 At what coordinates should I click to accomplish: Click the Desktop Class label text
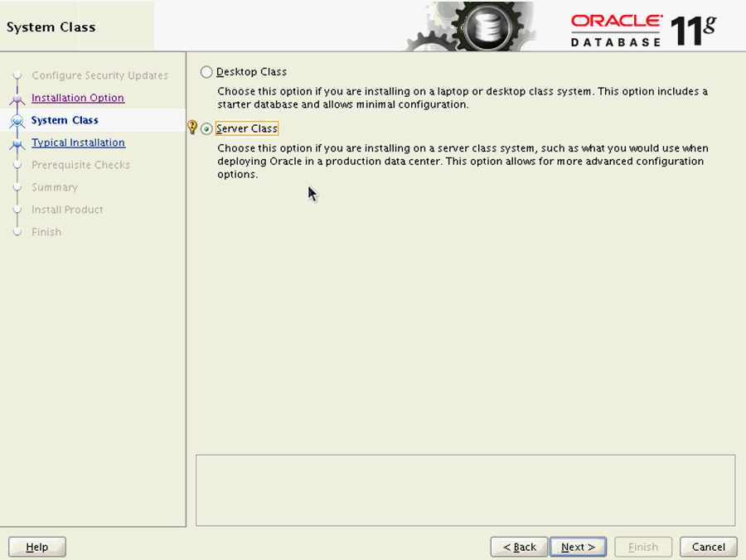coord(252,72)
